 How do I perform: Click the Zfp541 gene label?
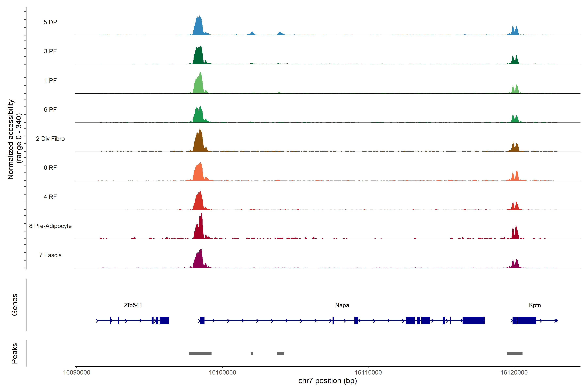point(133,305)
